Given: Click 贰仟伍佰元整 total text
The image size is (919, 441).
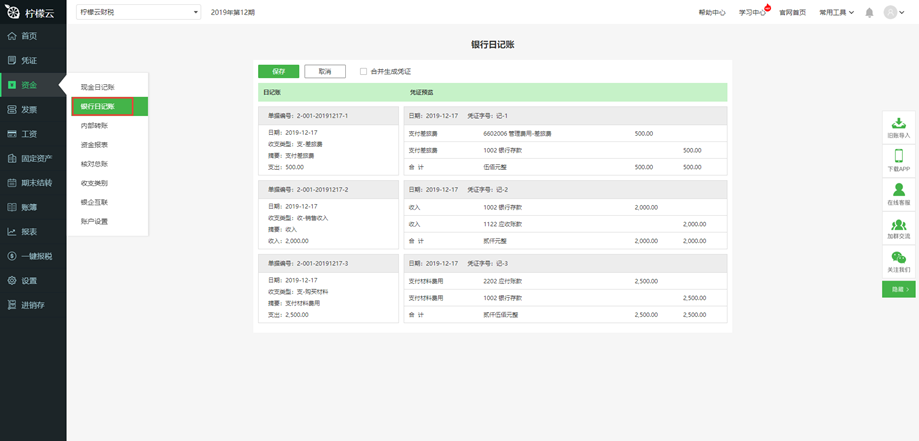Looking at the screenshot, I should click(501, 314).
